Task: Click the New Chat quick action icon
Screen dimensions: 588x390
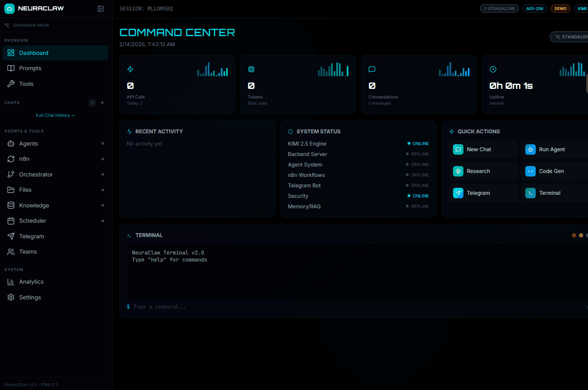Action: pos(458,149)
